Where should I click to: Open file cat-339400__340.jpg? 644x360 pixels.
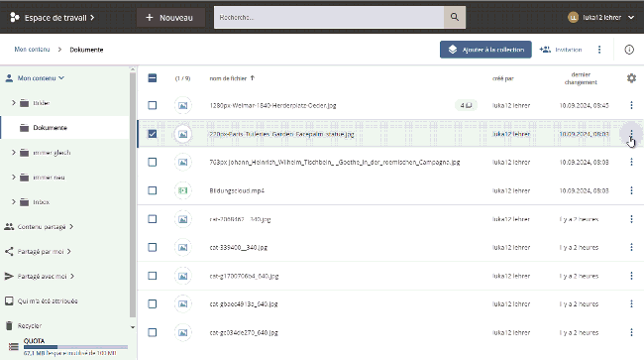pos(238,247)
